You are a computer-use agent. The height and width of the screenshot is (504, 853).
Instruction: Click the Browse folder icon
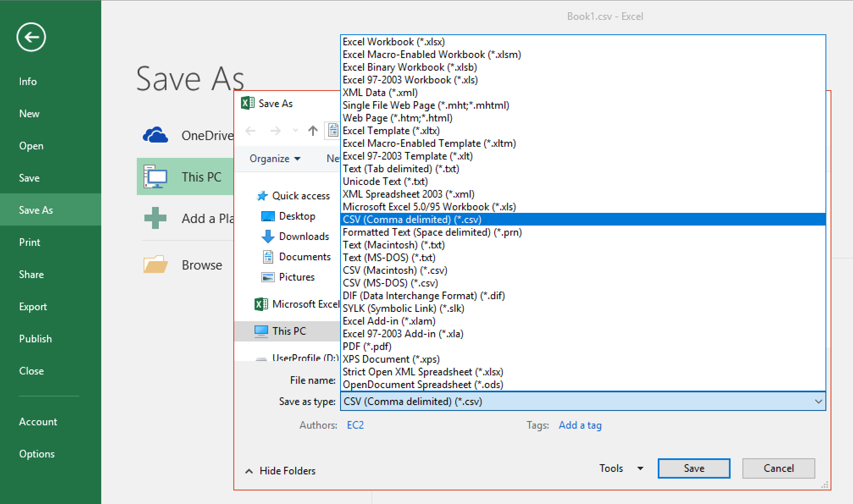click(155, 265)
